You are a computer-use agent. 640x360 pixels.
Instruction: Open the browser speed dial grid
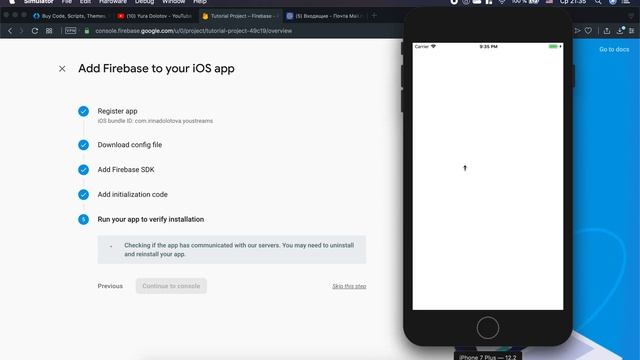[x=49, y=31]
